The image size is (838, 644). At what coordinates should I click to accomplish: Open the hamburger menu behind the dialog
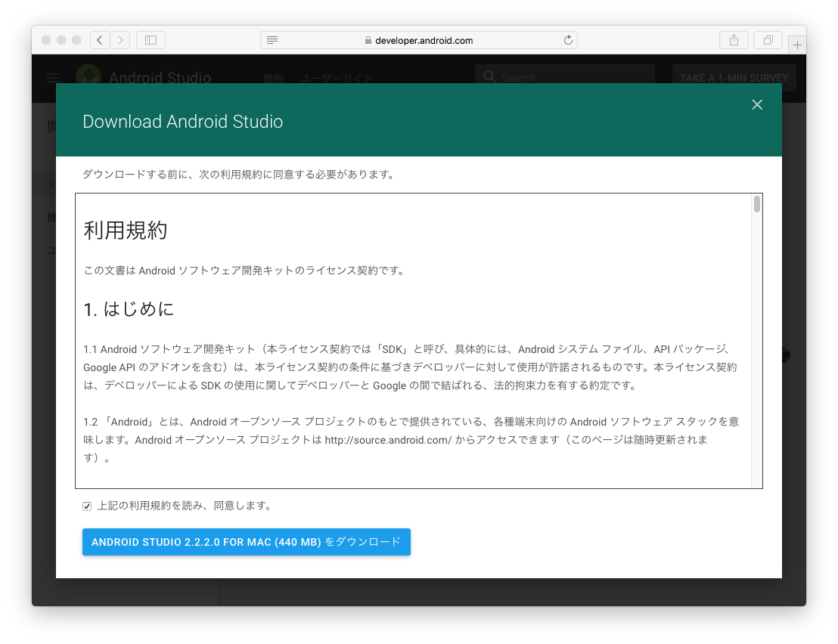point(54,78)
